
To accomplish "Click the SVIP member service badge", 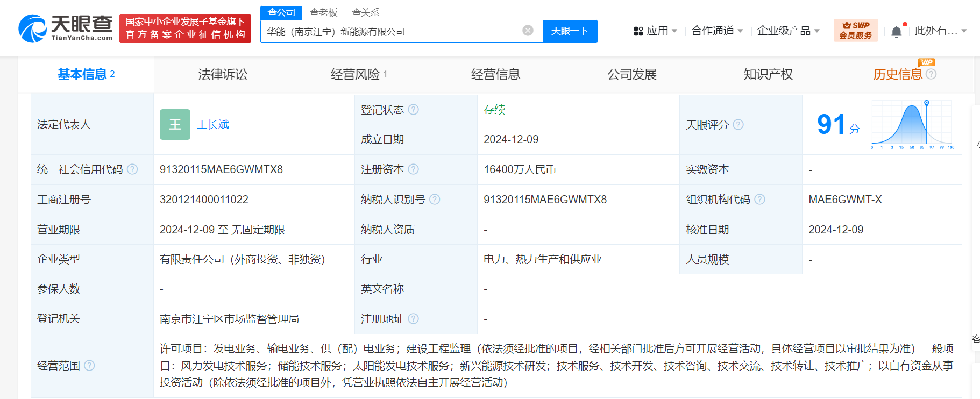I will click(855, 31).
